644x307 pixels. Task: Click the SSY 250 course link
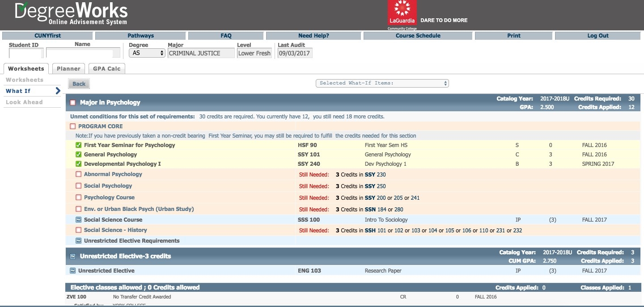(x=375, y=186)
